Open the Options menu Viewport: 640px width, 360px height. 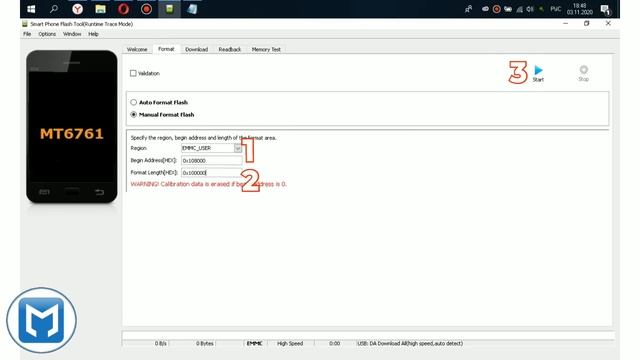point(47,34)
